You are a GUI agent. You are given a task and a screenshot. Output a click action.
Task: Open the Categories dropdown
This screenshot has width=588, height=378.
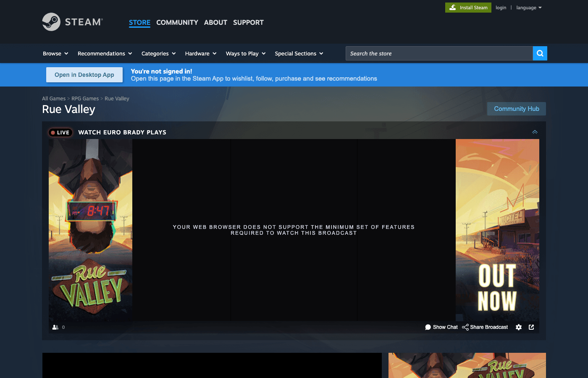(x=158, y=53)
